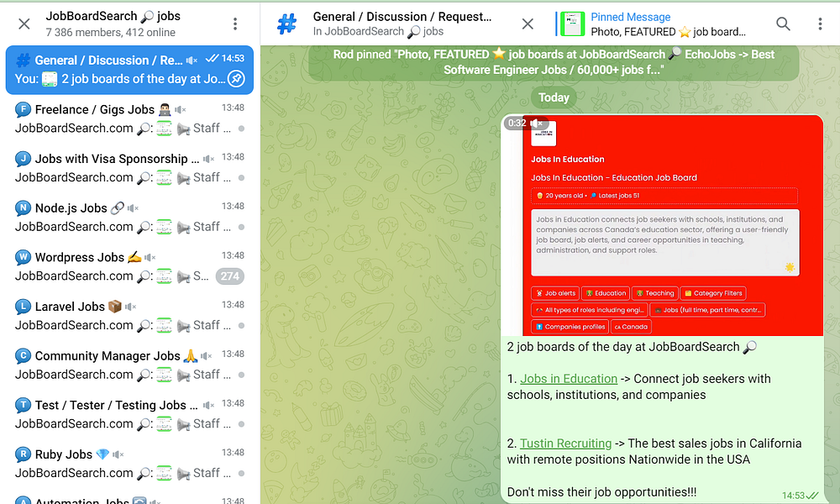Click the C avatar of Community Manager Jobs
The height and width of the screenshot is (504, 840).
coord(23,356)
